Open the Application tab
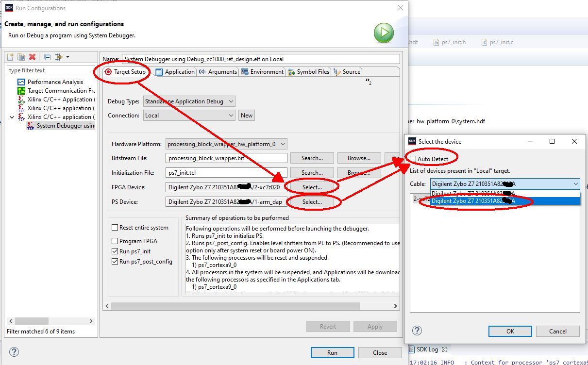 click(x=175, y=72)
